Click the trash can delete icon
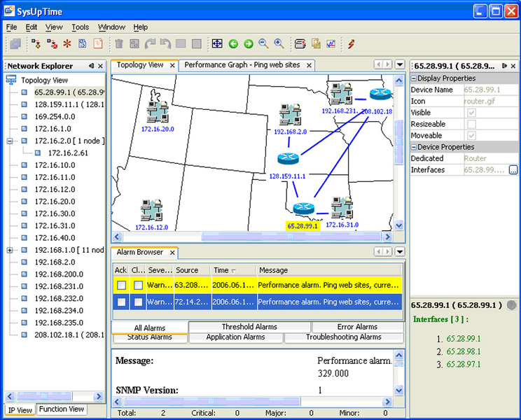Viewport: 521px width, 420px height. click(119, 44)
